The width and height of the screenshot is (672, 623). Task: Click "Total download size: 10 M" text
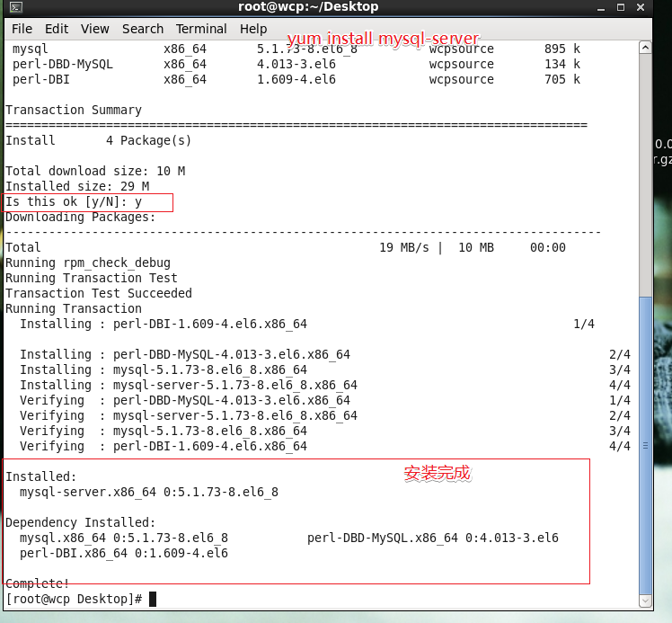point(95,171)
